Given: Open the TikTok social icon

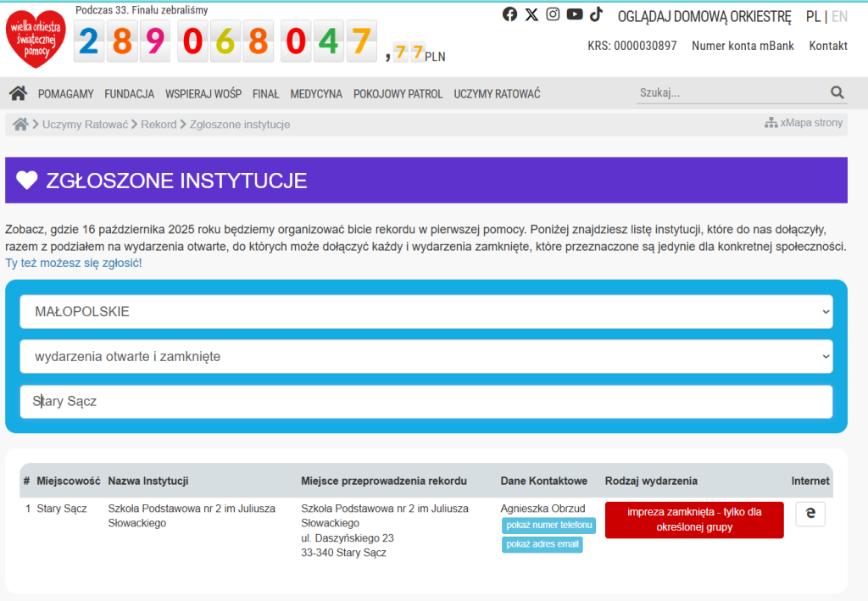Looking at the screenshot, I should click(597, 14).
